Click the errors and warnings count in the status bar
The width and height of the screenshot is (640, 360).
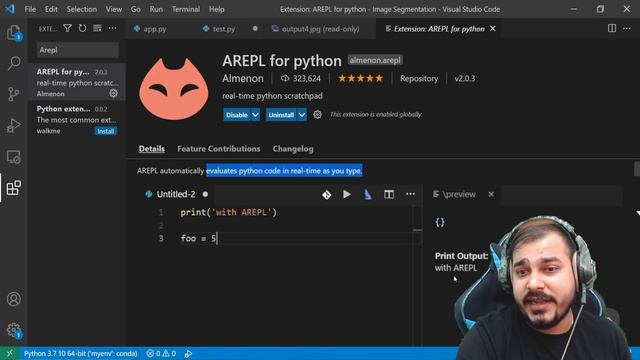point(161,353)
